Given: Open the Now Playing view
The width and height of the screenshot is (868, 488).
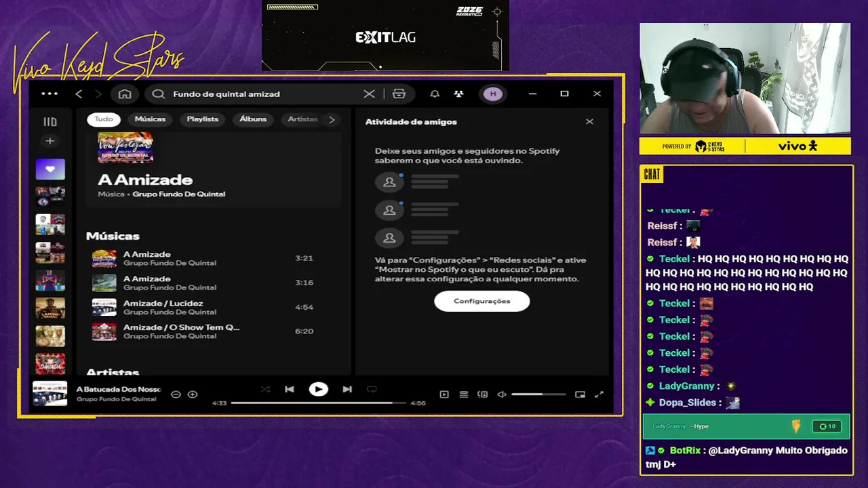Looking at the screenshot, I should (444, 394).
